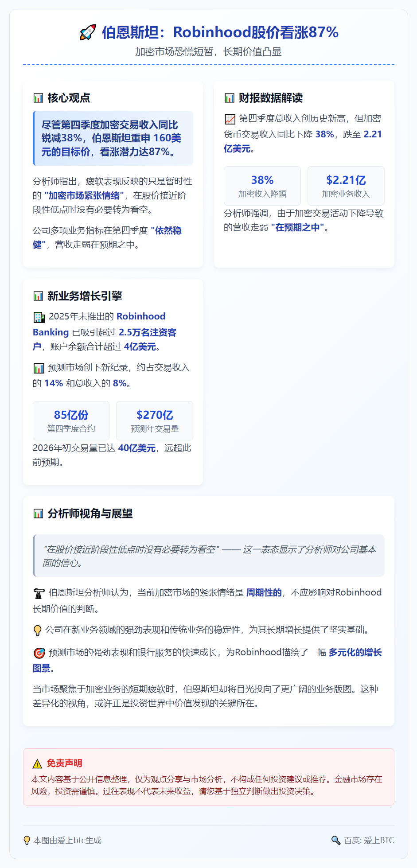
Task: Click the bold 2.21亿美元 in the earnings paragraph
Action: pos(303,141)
